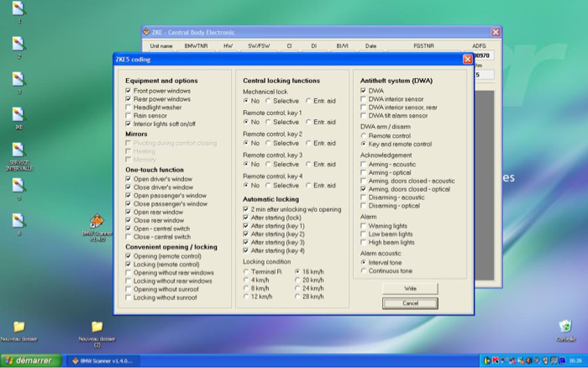Select Entr. aid for Remote control key 3
The width and height of the screenshot is (588, 368).
308,165
